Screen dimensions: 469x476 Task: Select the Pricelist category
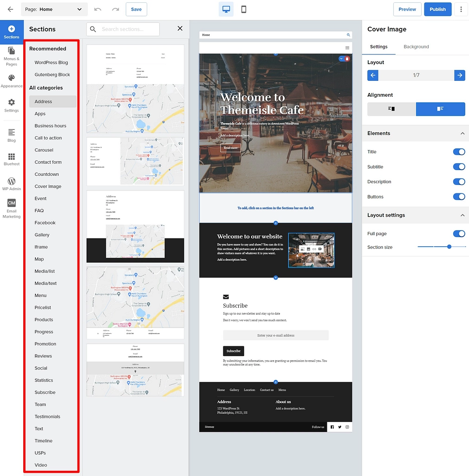(43, 308)
